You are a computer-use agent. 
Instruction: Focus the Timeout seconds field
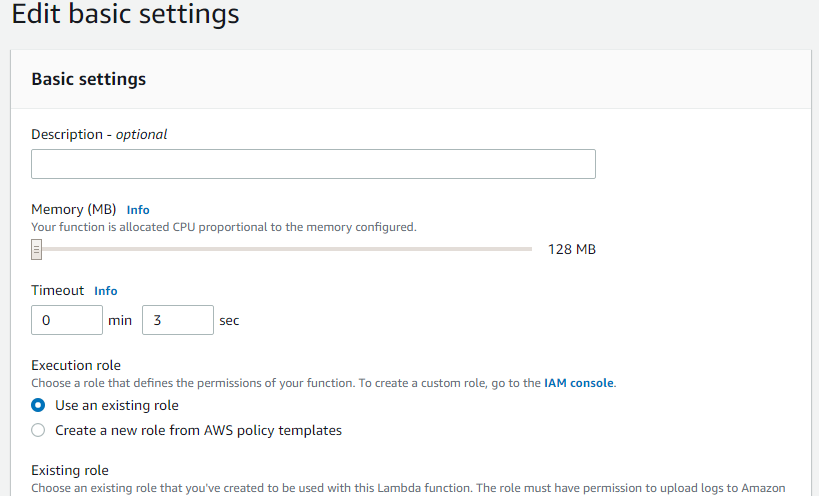[178, 320]
